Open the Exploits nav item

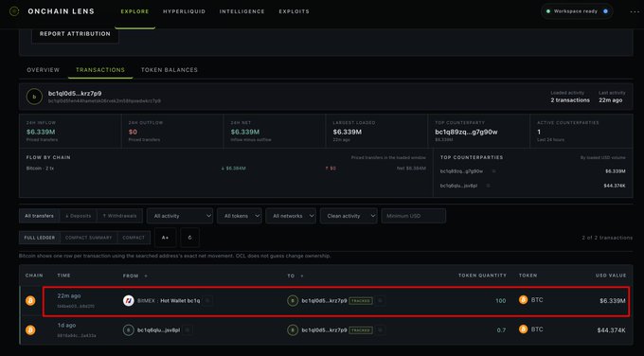point(295,11)
